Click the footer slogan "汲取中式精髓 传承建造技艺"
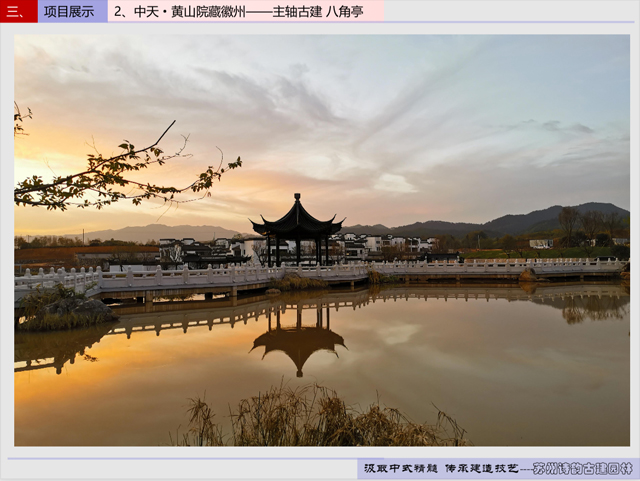 point(441,468)
